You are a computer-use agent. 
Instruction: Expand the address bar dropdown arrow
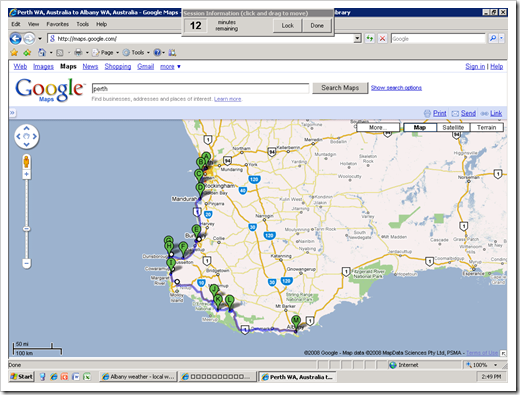tap(357, 39)
